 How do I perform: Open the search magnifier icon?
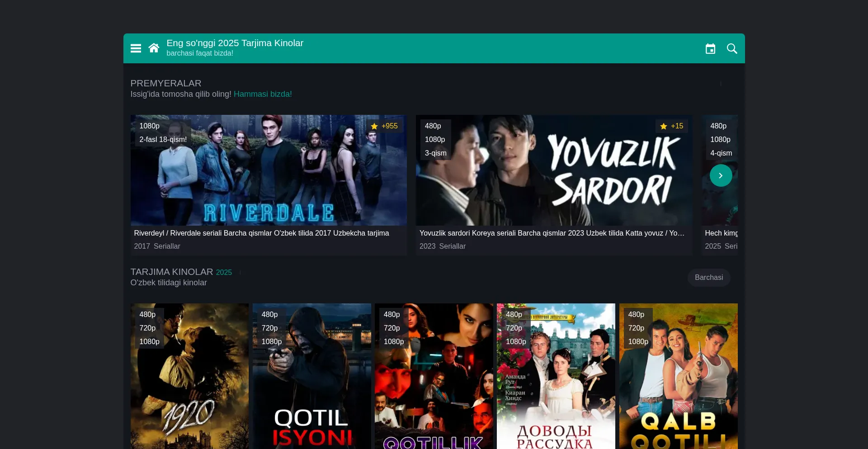coord(732,48)
